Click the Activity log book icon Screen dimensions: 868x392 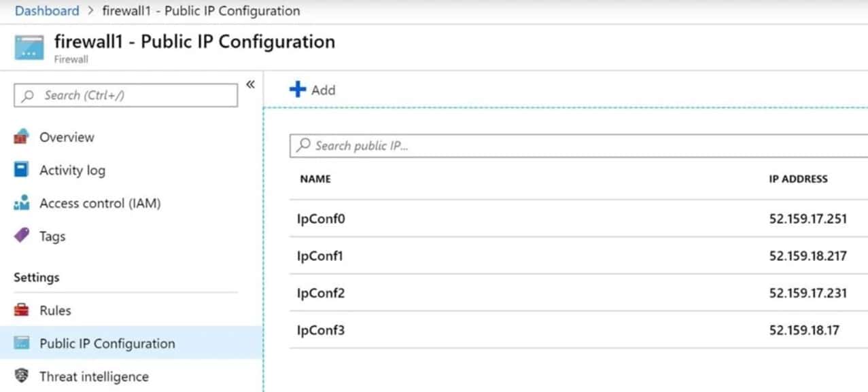22,170
